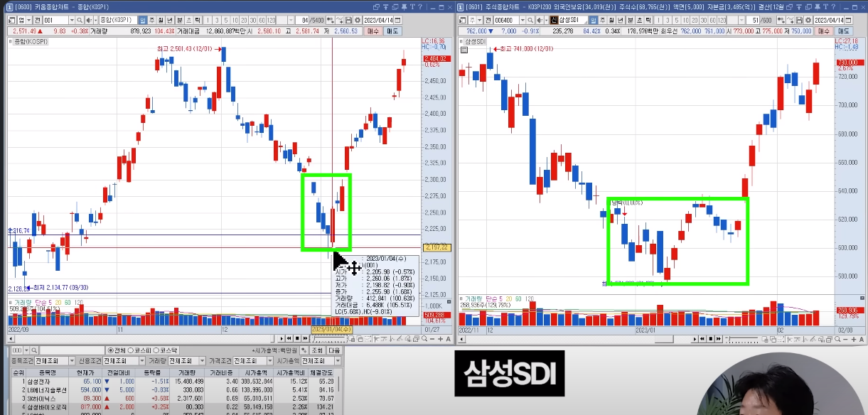Switch the KOSPI chart to daily (일) period
The image size is (868, 415).
[x=143, y=21]
